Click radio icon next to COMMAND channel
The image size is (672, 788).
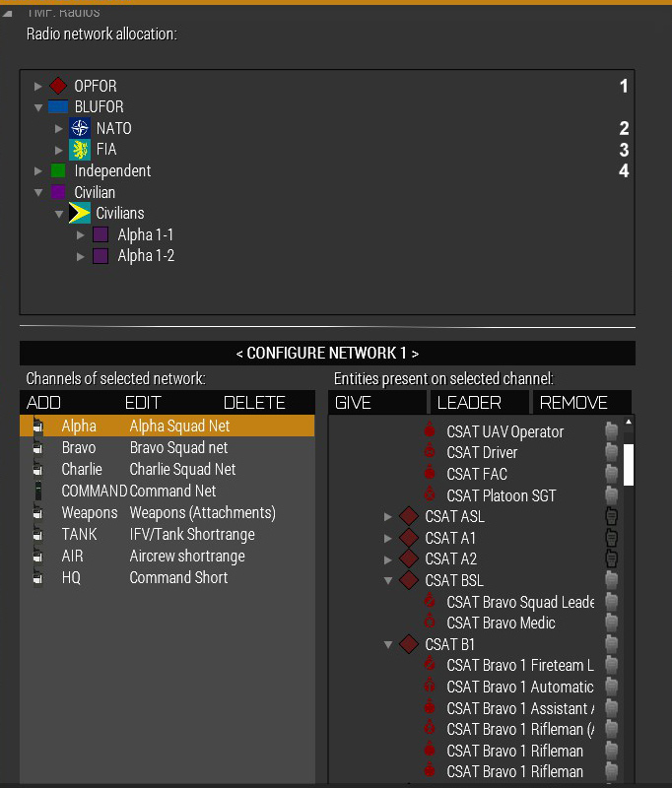pos(38,491)
